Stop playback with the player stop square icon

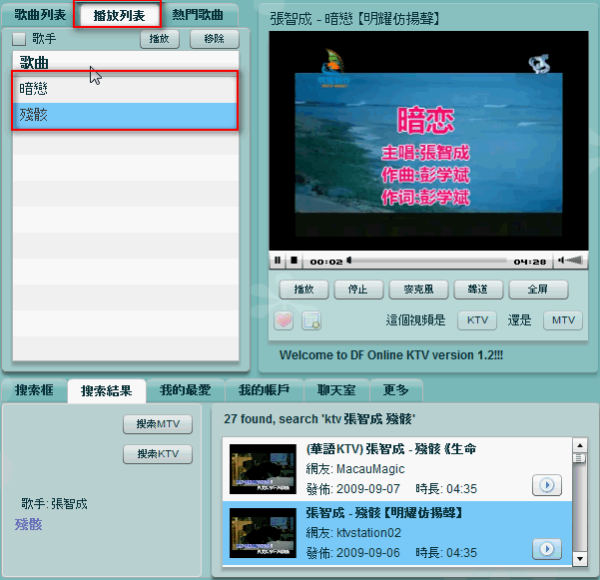(294, 261)
